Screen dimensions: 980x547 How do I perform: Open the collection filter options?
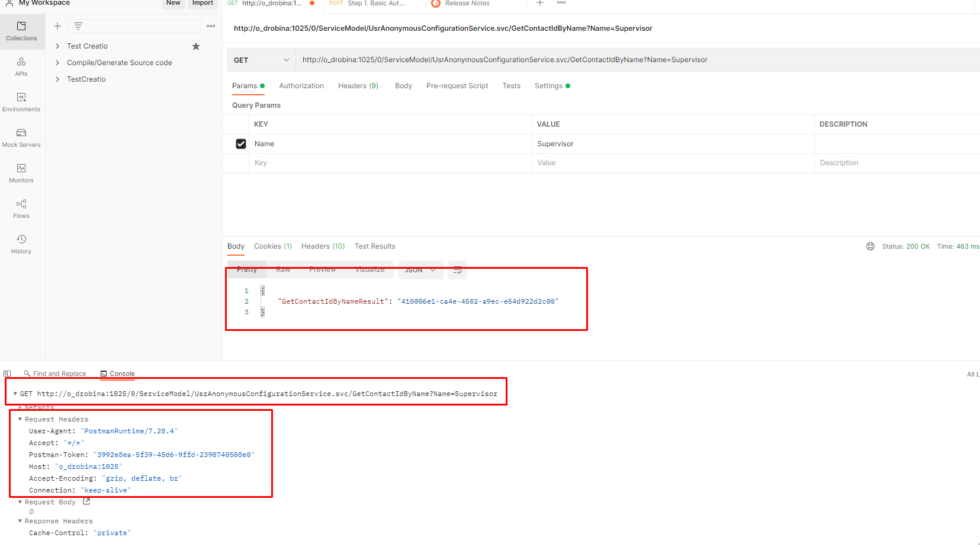click(78, 26)
